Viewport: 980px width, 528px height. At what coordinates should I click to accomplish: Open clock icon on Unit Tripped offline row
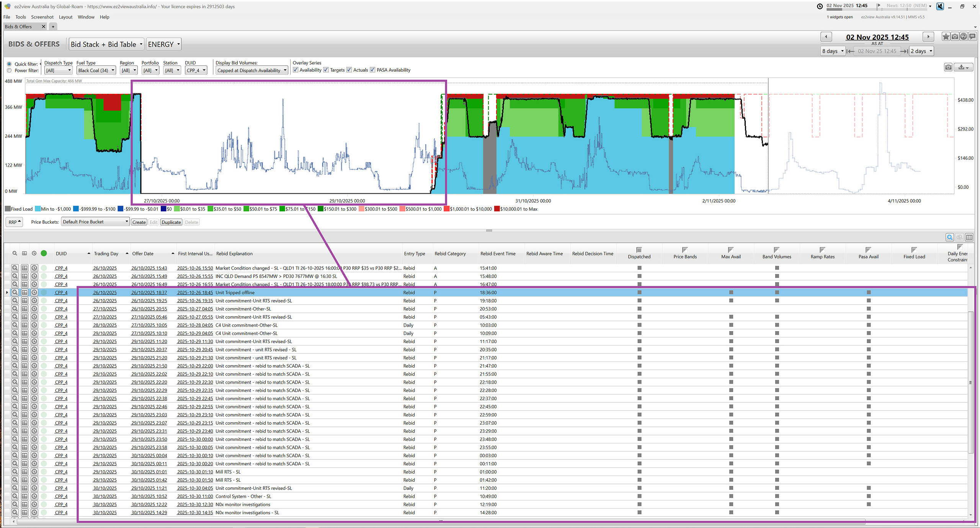pyautogui.click(x=34, y=293)
